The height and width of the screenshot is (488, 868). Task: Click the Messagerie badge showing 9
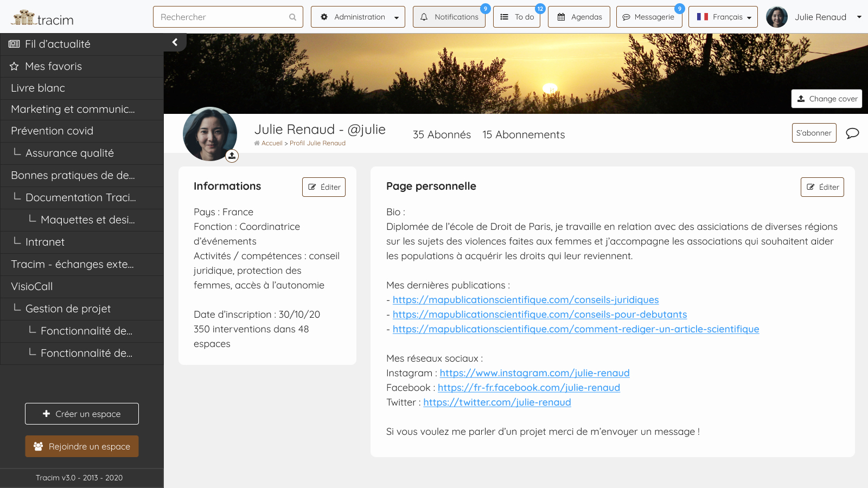[x=680, y=9]
